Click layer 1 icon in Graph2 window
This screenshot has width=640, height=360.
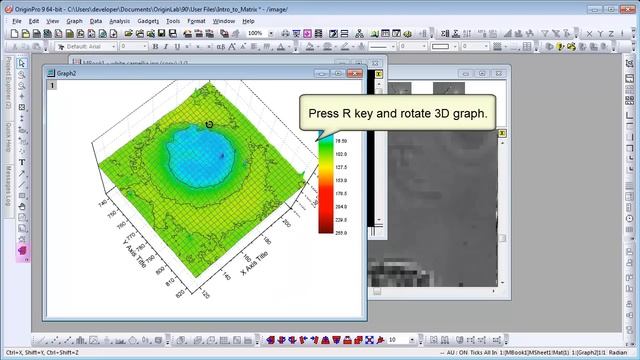coord(52,85)
